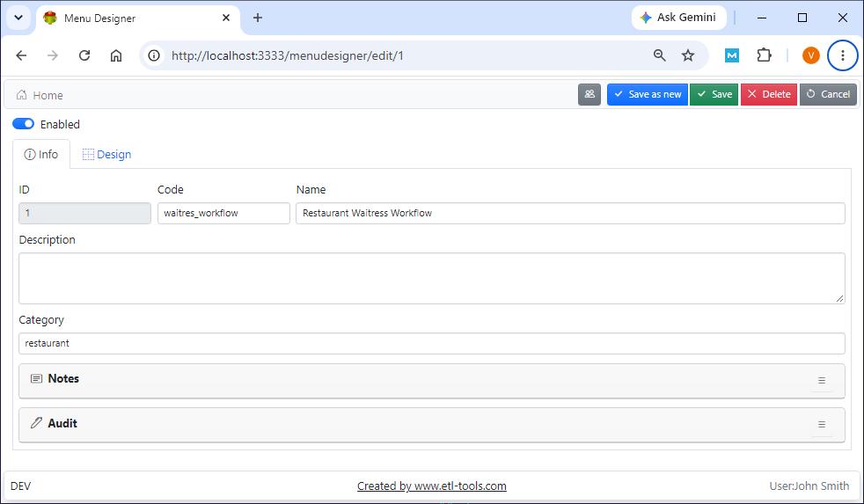The width and height of the screenshot is (864, 504).
Task: Click the Ask Gemini button
Action: pos(679,18)
